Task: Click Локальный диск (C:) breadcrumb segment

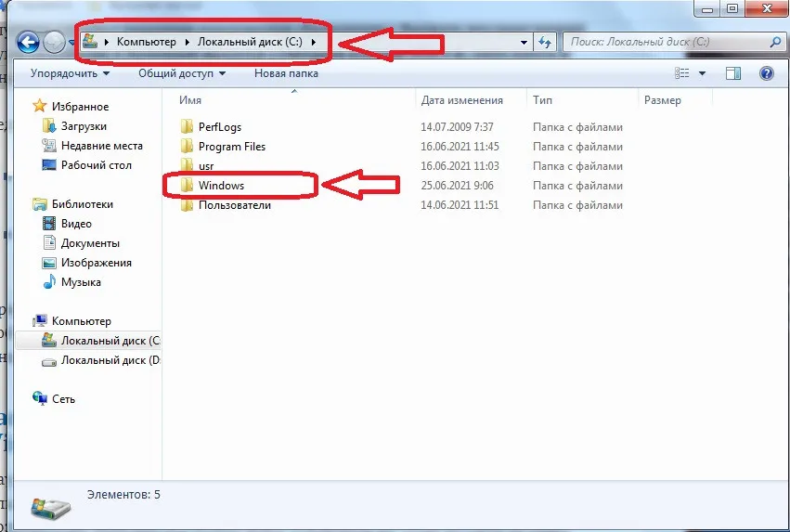Action: click(250, 42)
